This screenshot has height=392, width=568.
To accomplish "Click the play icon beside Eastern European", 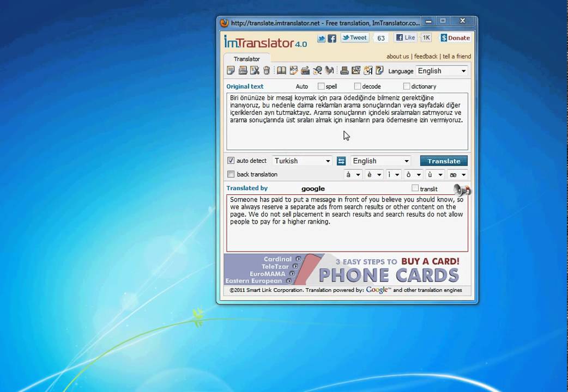I will pos(289,281).
